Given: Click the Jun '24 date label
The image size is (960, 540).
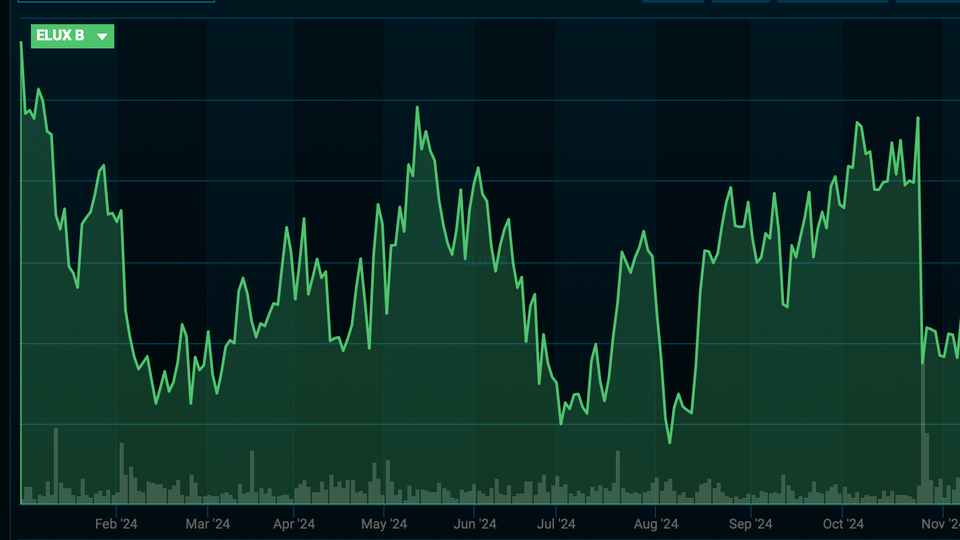Looking at the screenshot, I should pyautogui.click(x=475, y=524).
